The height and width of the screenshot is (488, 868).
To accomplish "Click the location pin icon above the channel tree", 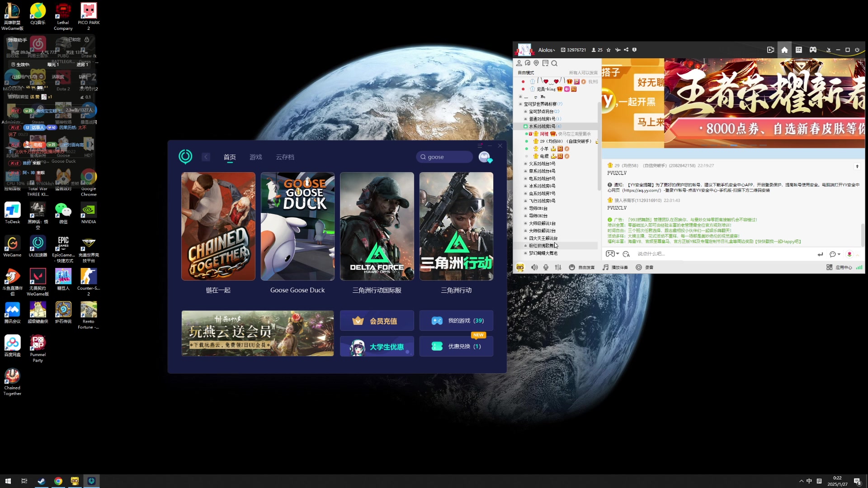I will [536, 63].
